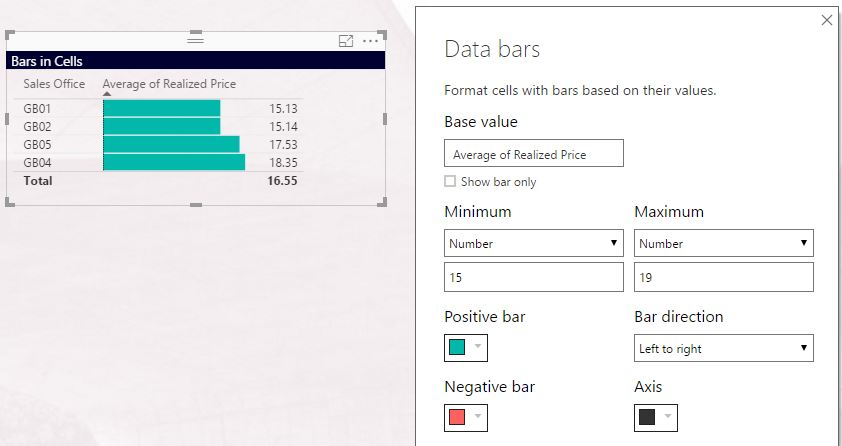The height and width of the screenshot is (446, 842).
Task: Click the value 17.53
Action: point(284,144)
